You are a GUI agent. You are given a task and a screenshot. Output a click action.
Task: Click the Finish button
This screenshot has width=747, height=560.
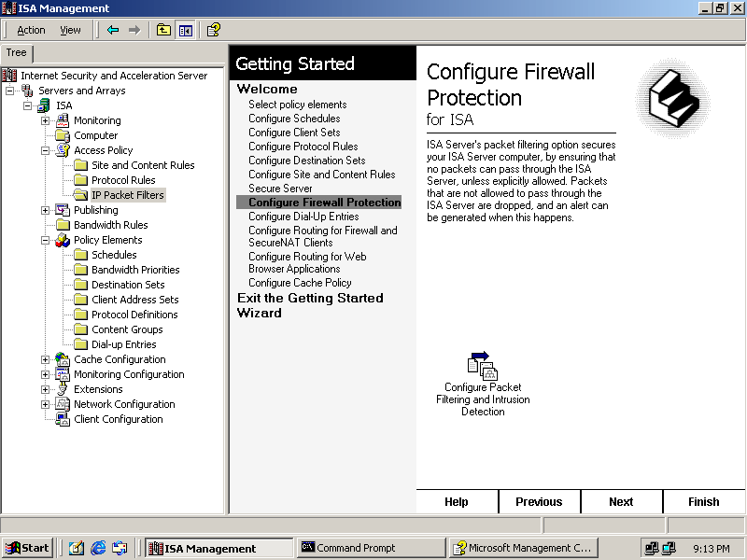click(703, 501)
